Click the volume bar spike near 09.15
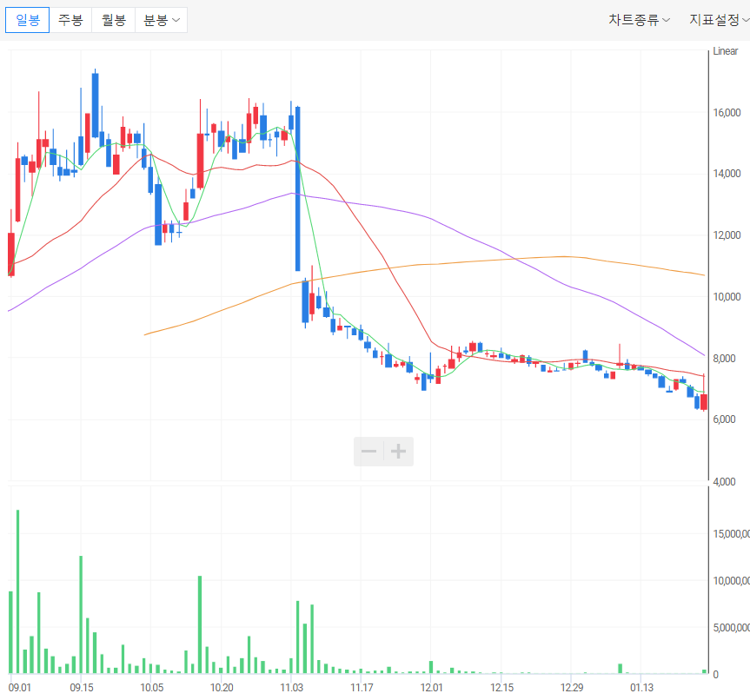Screen dimensions: 750x700 (81, 615)
